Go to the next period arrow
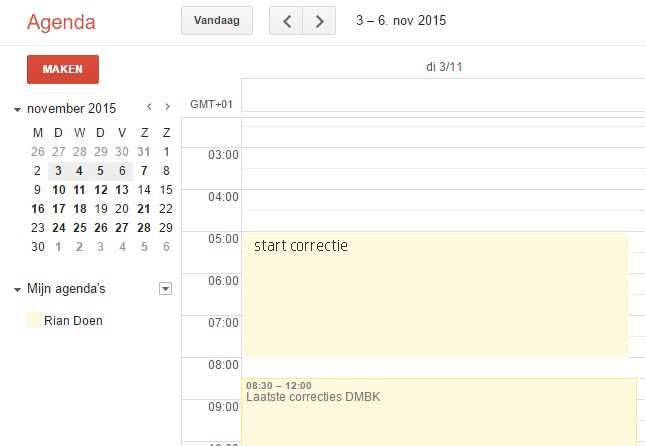 319,21
